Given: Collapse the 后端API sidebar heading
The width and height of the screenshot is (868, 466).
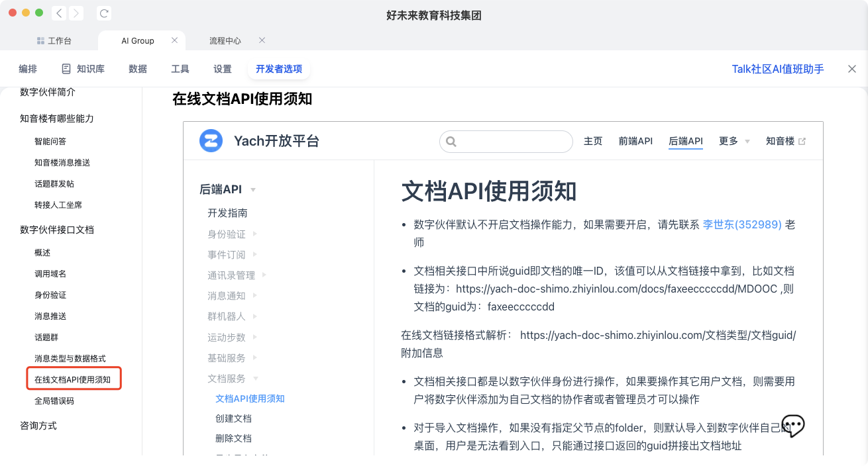Looking at the screenshot, I should (228, 189).
